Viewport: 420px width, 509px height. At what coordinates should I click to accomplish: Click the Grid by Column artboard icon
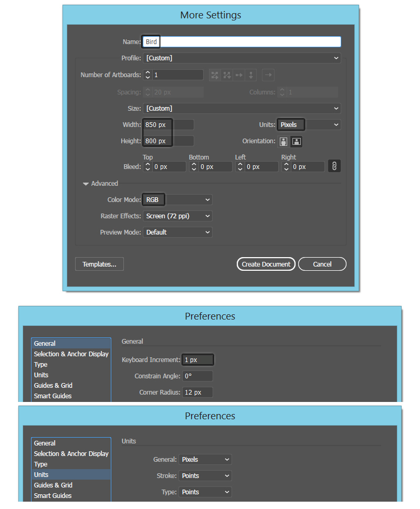pos(227,75)
